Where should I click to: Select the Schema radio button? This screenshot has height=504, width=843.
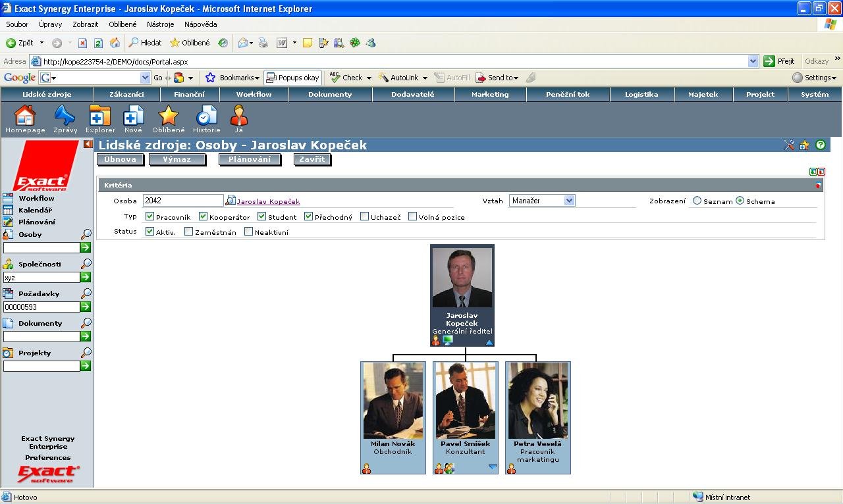pos(740,201)
